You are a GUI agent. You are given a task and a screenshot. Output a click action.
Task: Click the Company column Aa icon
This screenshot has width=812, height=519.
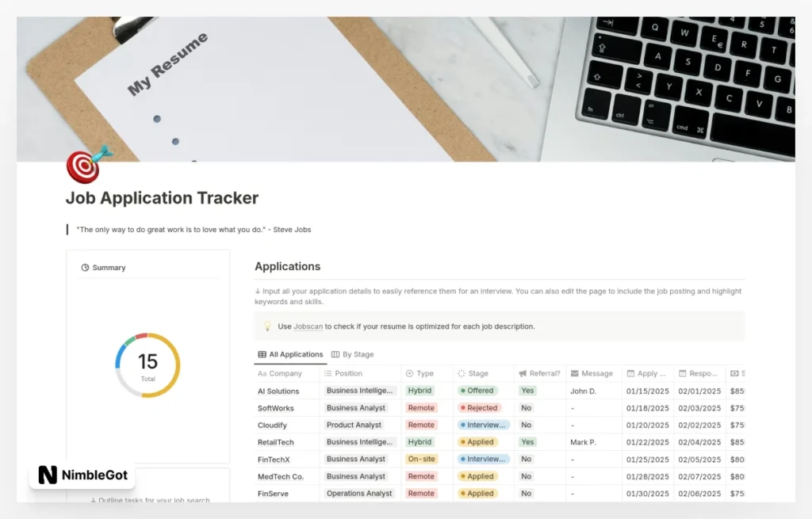262,373
